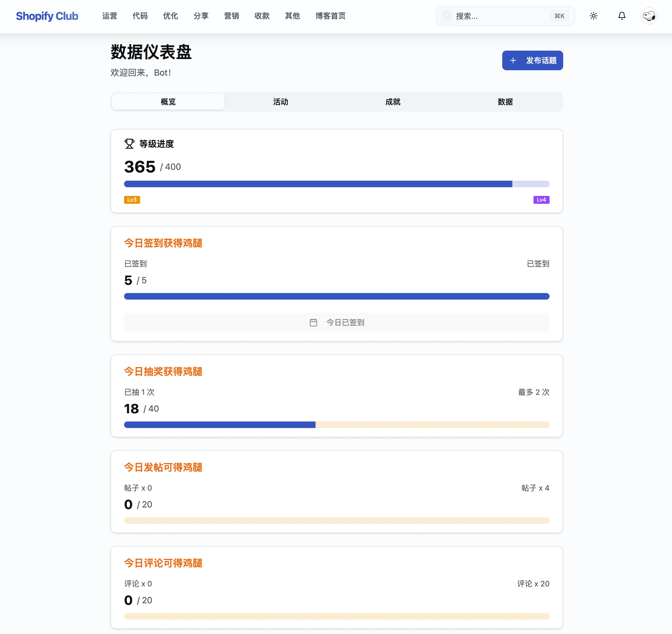This screenshot has height=634, width=672.
Task: Open the Snoopy profile avatar menu
Action: [649, 16]
